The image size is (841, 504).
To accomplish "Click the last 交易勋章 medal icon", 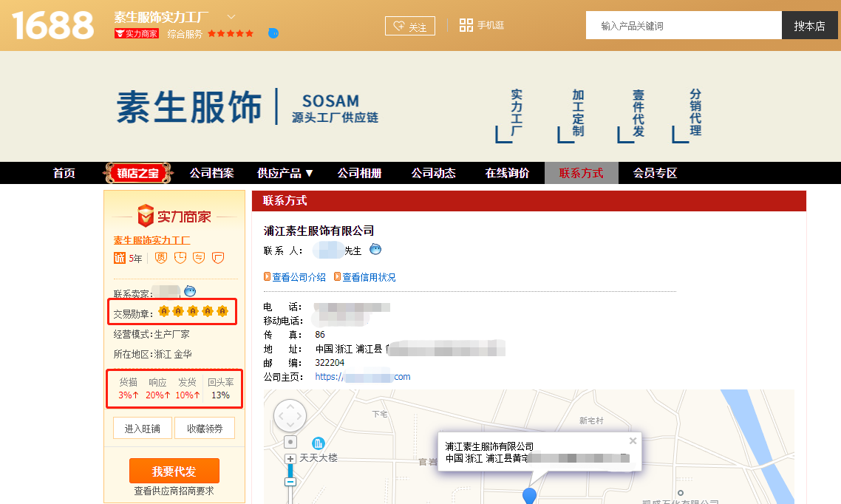I will click(222, 311).
